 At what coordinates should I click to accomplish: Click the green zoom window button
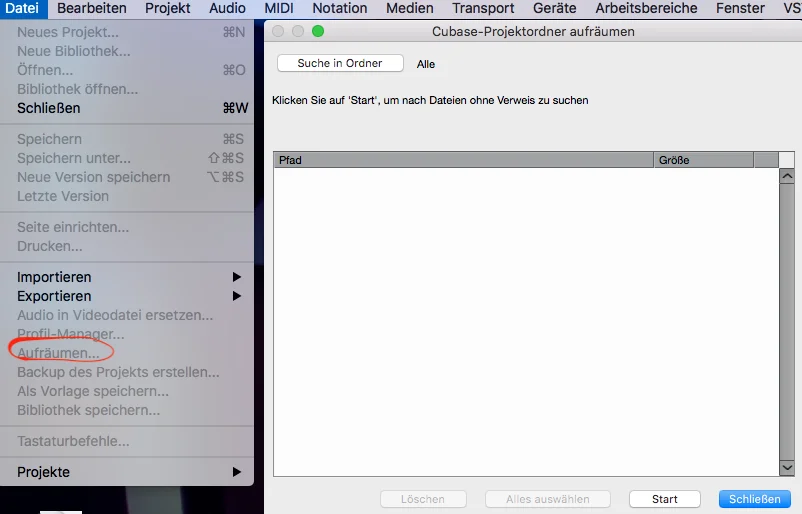(x=318, y=31)
